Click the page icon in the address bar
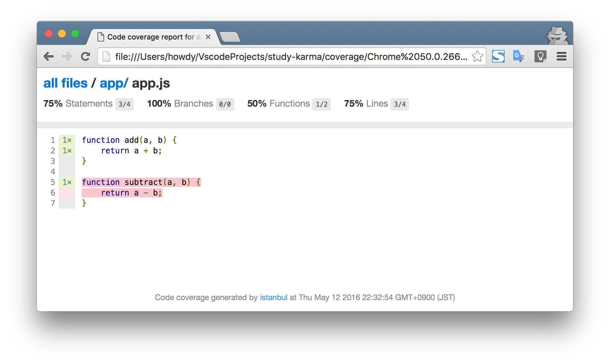Viewport: 610px width, 364px height. coord(106,56)
